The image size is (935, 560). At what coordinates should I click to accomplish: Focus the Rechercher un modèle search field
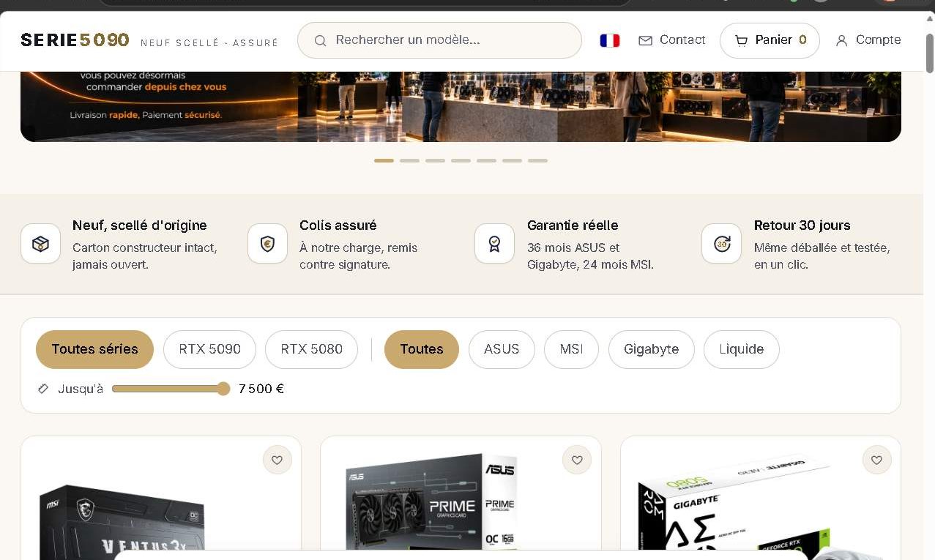click(x=439, y=40)
